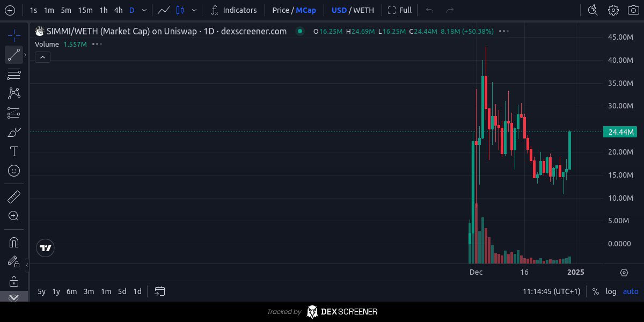Open the forecasting and measurement tools
This screenshot has height=322, width=644.
[x=14, y=113]
